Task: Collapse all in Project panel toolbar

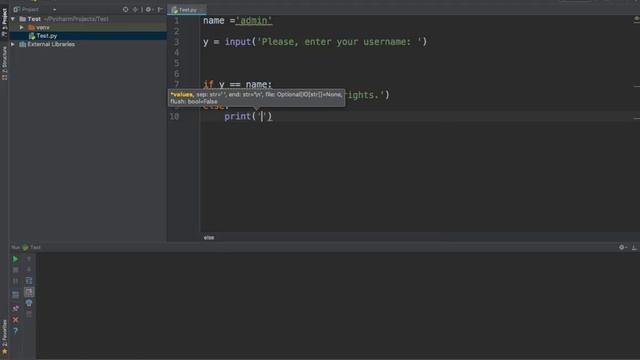Action: pyautogui.click(x=136, y=9)
